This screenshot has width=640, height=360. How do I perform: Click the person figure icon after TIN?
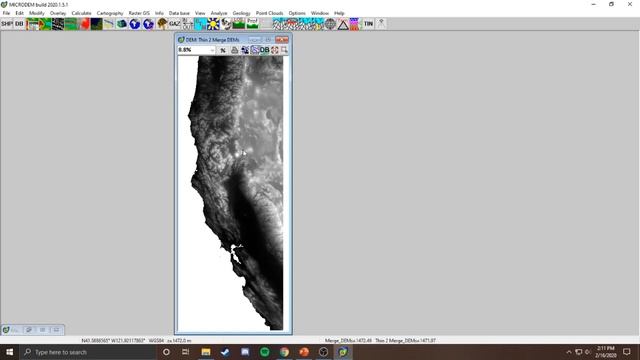(381, 24)
